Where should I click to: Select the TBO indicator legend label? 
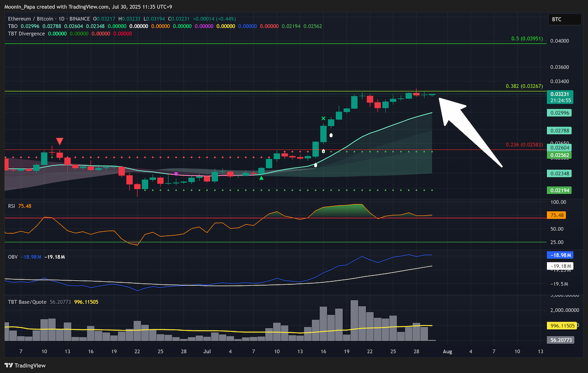pyautogui.click(x=13, y=26)
